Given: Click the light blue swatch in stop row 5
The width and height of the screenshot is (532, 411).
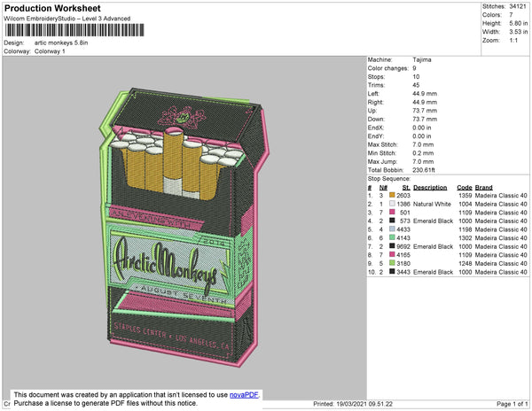Looking at the screenshot, I should 392,229.
